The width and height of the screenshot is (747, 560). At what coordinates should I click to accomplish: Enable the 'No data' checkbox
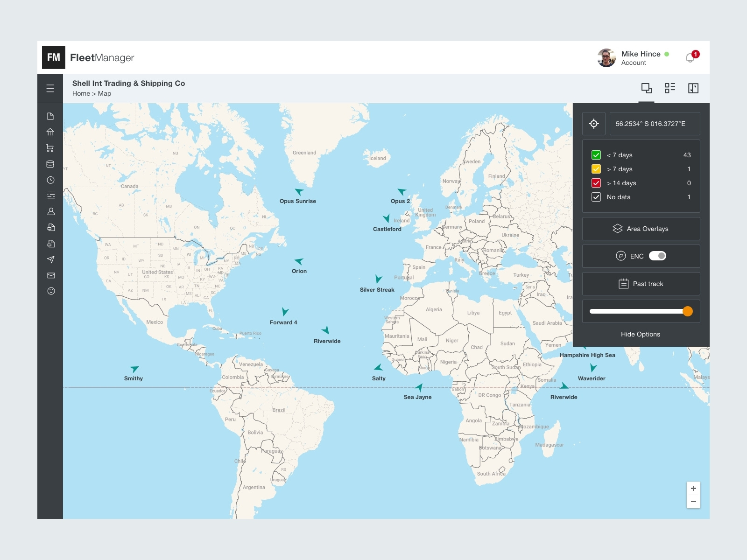(x=596, y=197)
